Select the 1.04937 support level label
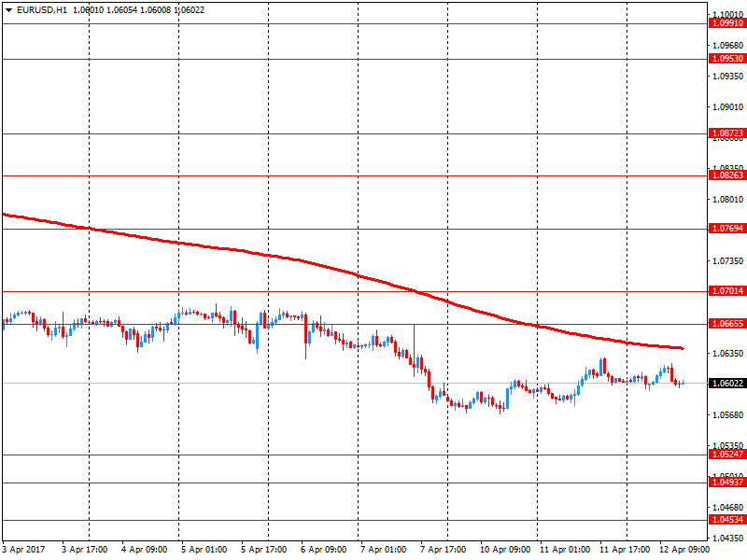 tap(727, 483)
